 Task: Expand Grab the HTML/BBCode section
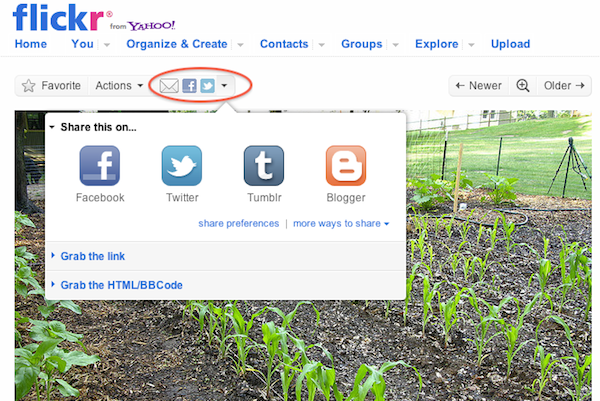[121, 285]
